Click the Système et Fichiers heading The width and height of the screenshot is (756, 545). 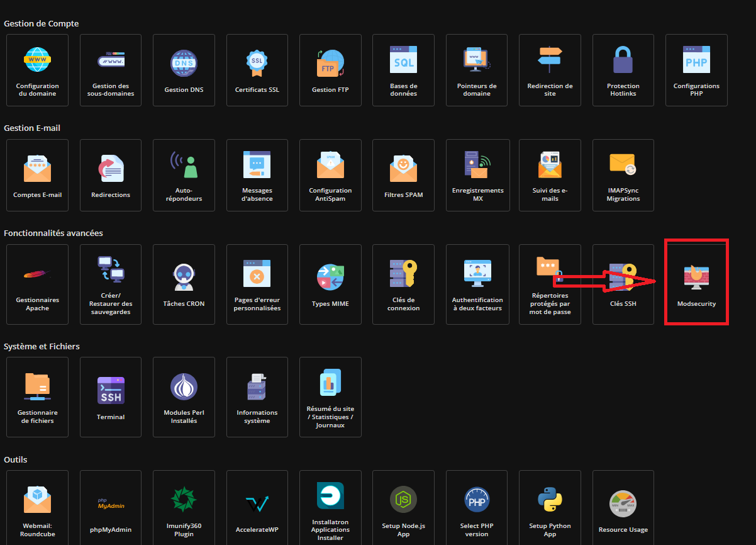(x=42, y=346)
